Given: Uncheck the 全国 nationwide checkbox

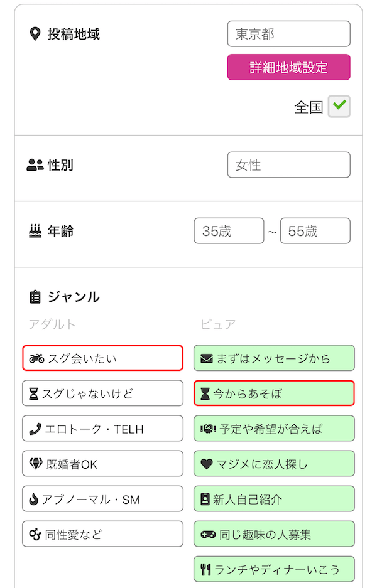Looking at the screenshot, I should pos(339,107).
